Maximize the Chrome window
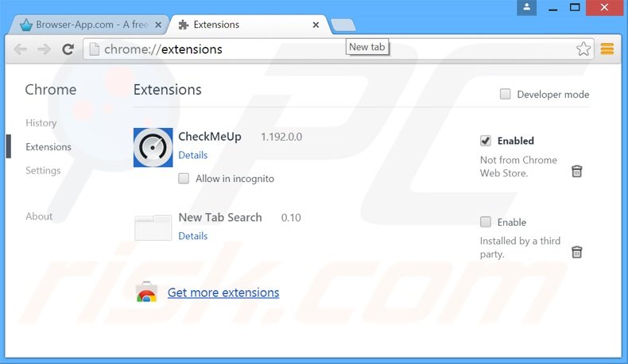Image resolution: width=628 pixels, height=364 pixels. click(x=575, y=7)
